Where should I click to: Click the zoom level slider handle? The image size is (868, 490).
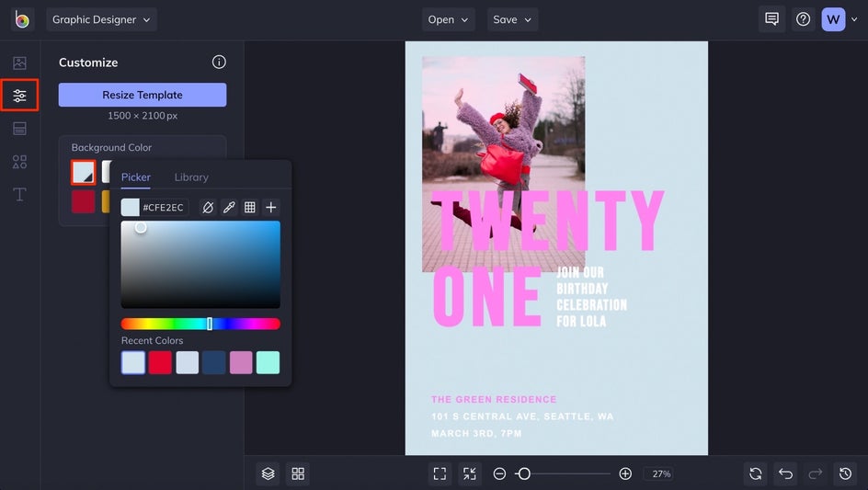[524, 473]
